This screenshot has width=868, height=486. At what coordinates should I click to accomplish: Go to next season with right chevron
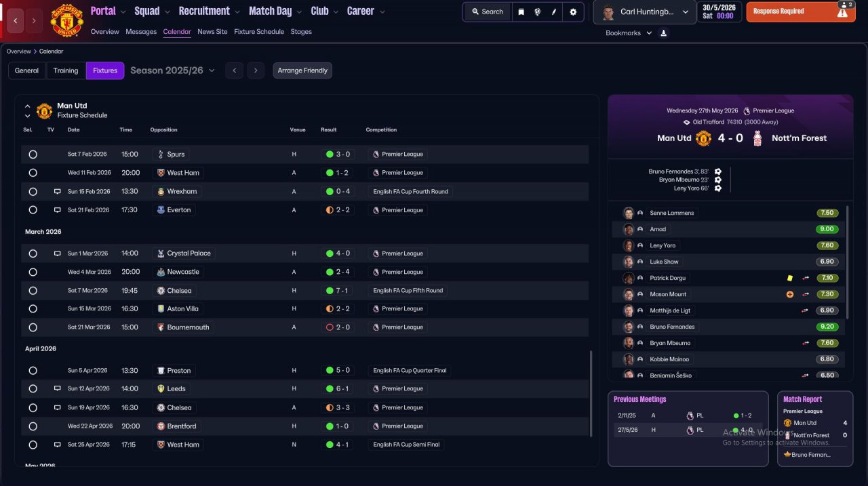point(256,70)
